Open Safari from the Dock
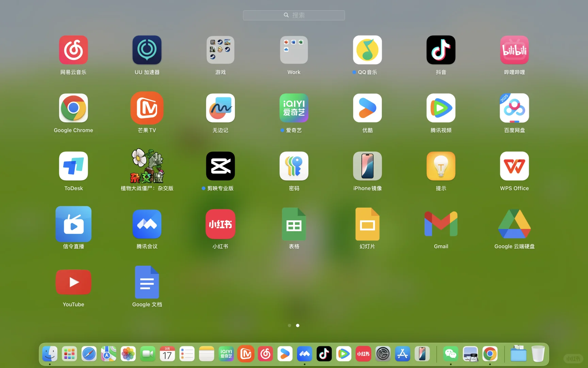The height and width of the screenshot is (368, 588). click(x=89, y=354)
